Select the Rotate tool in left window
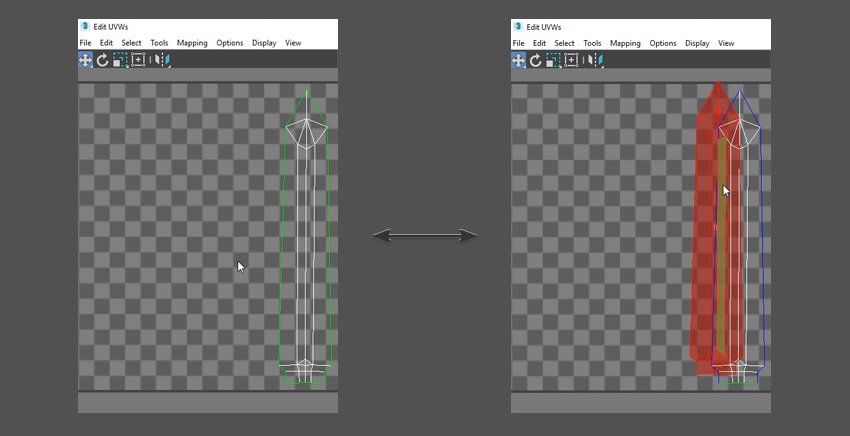Image resolution: width=850 pixels, height=436 pixels. click(x=102, y=60)
